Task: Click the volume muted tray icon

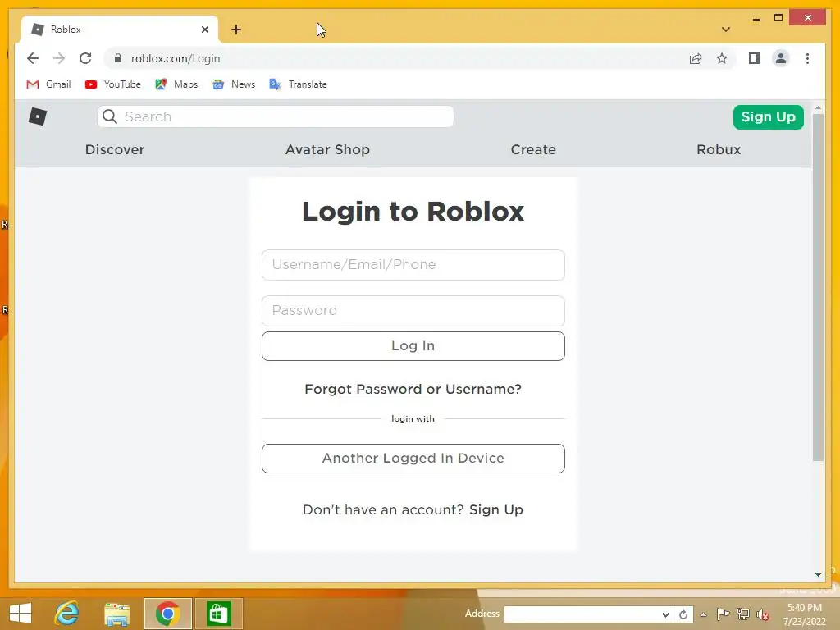Action: click(x=763, y=614)
